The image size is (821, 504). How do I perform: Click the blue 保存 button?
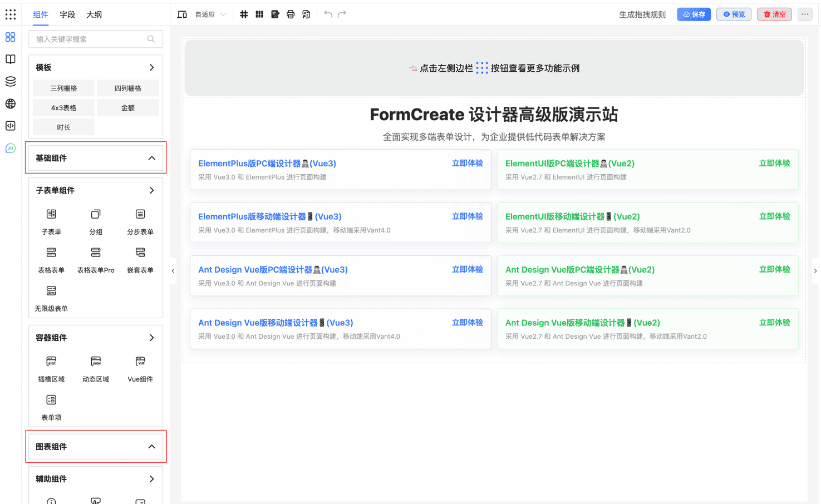(x=694, y=14)
